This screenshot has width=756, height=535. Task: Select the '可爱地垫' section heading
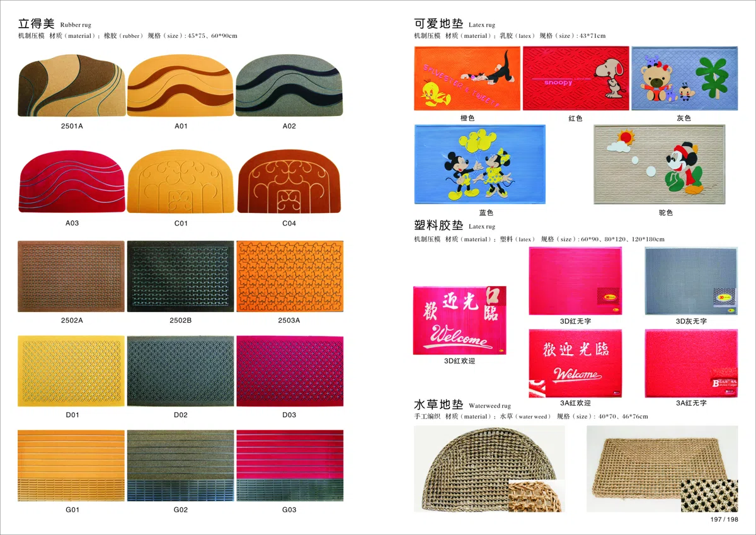point(438,24)
